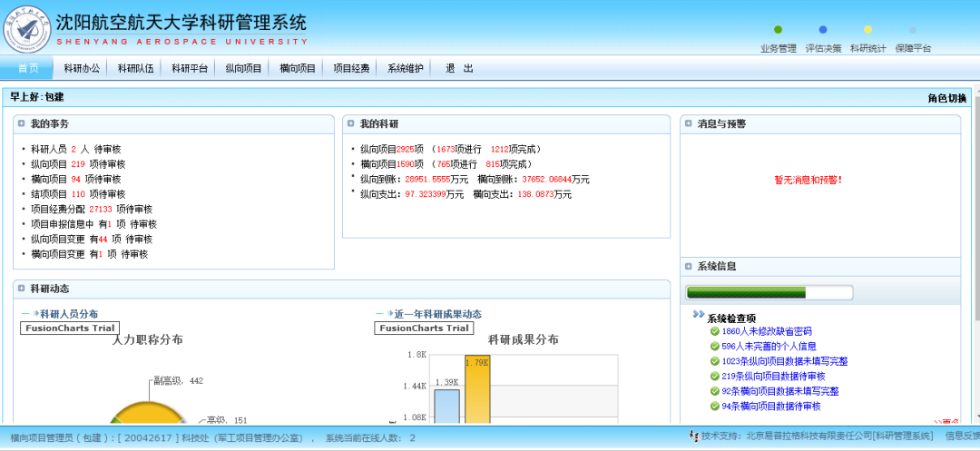Open 92条横向项目数据未填写完整 link

(x=780, y=391)
